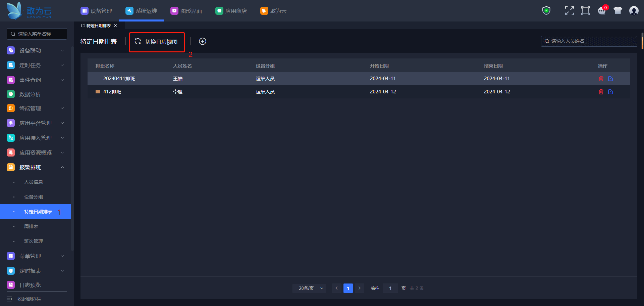Click the 应用平台管理 sidebar icon
This screenshot has width=644, height=306.
[x=11, y=123]
